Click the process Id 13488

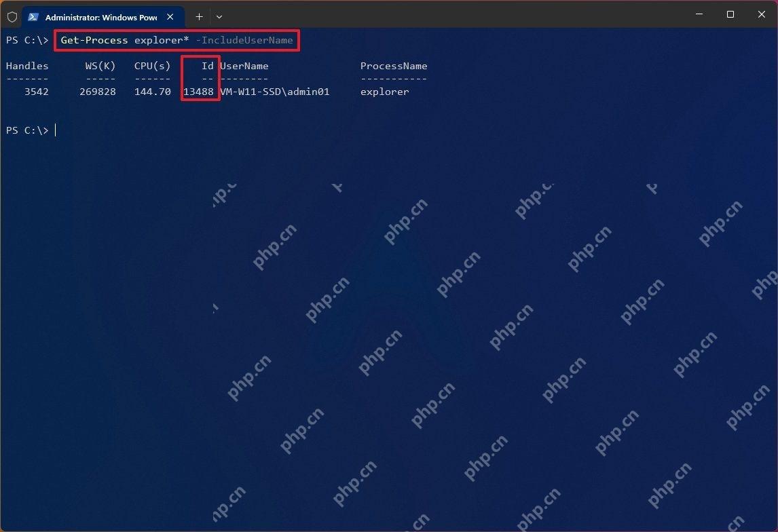(x=198, y=92)
